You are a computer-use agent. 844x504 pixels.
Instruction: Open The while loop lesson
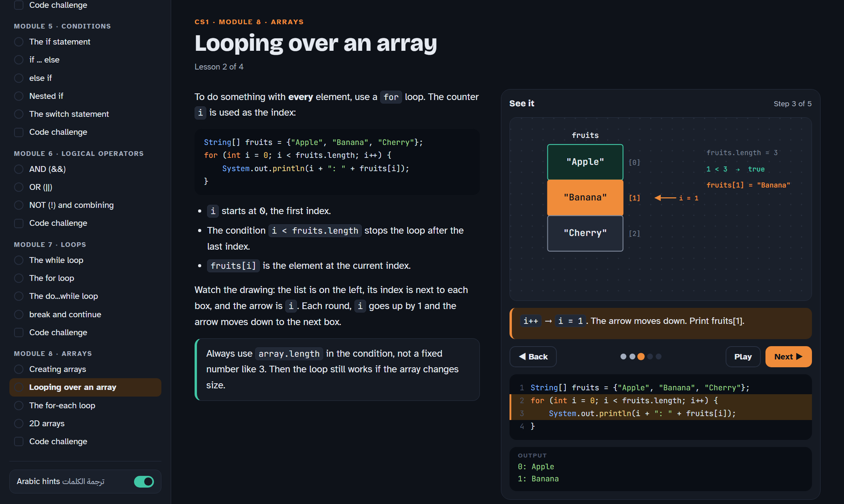(x=85, y=260)
